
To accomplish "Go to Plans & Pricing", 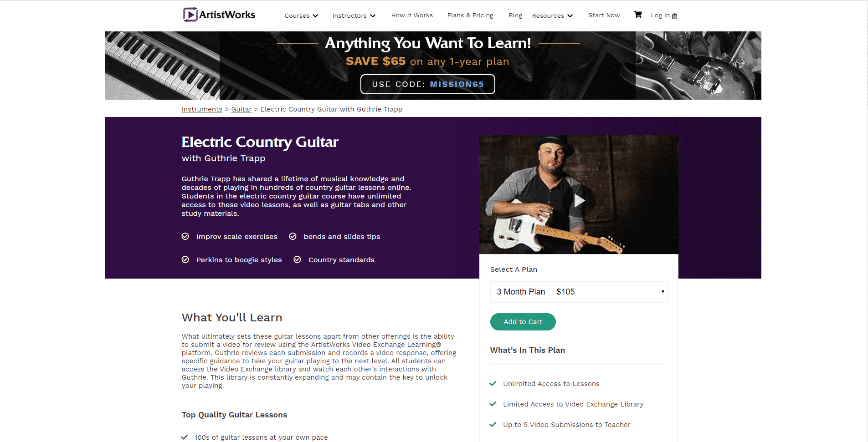I will click(470, 15).
